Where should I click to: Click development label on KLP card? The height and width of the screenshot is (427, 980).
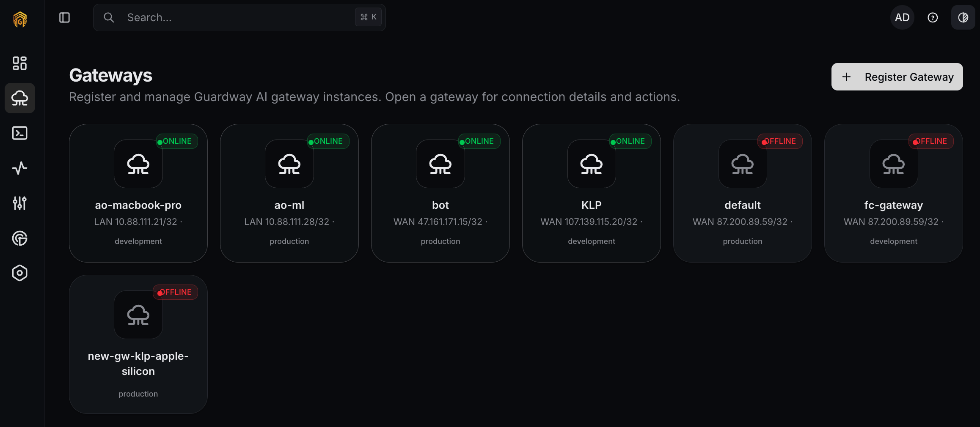pyautogui.click(x=592, y=241)
